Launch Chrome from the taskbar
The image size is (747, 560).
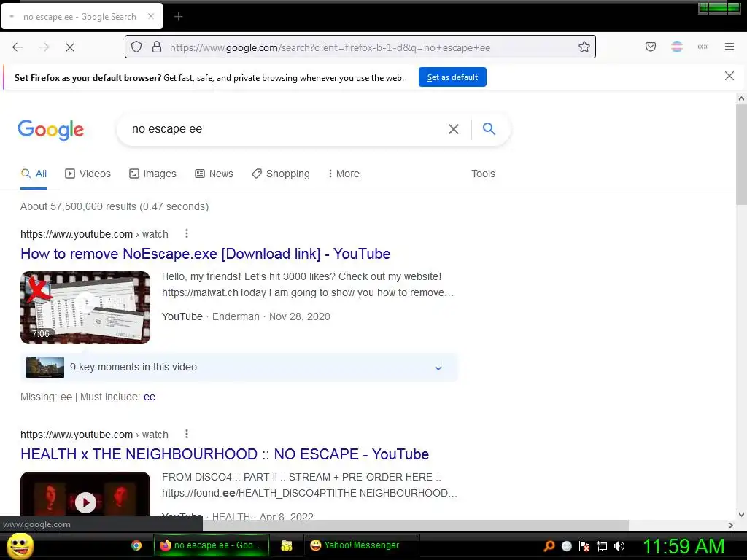(136, 545)
